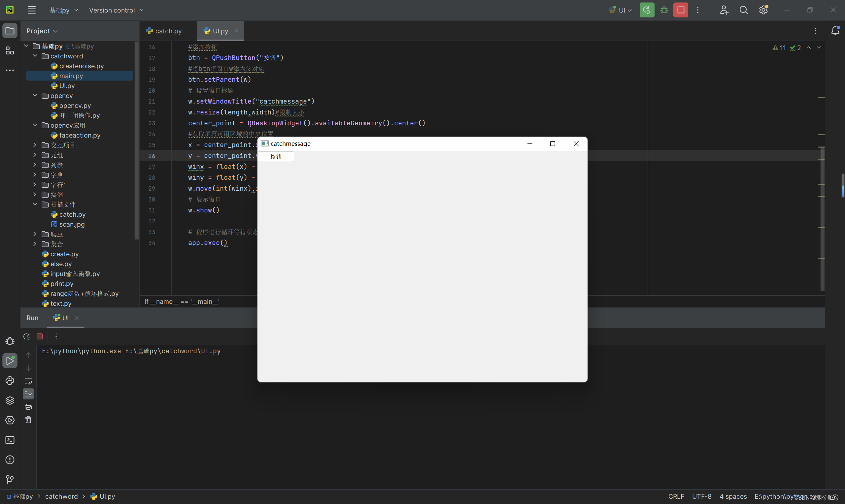Open the Problems tool window icon
This screenshot has width=845, height=504.
click(10, 460)
